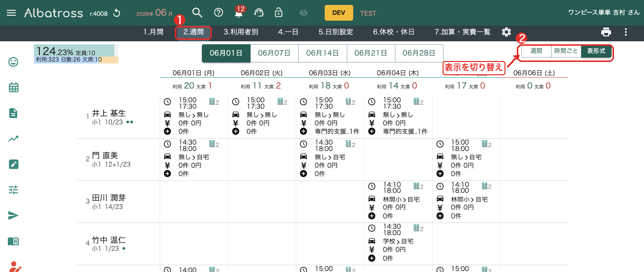Select the 06月21日 week button
Image resolution: width=644 pixels, height=272 pixels.
370,53
